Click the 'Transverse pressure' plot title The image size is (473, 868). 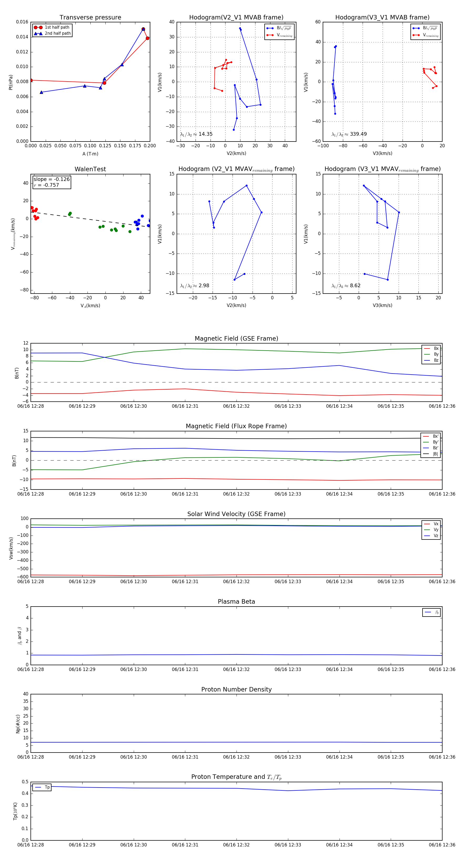click(x=90, y=18)
